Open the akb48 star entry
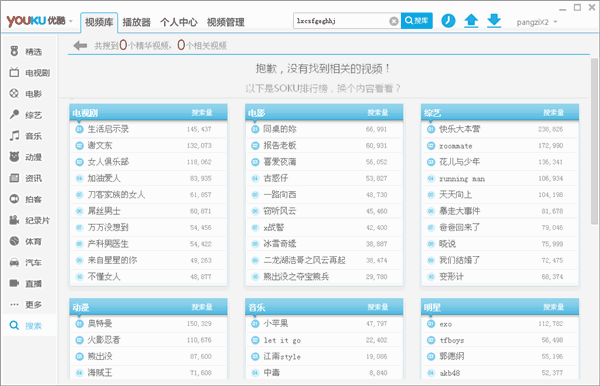600x386 pixels. point(450,373)
